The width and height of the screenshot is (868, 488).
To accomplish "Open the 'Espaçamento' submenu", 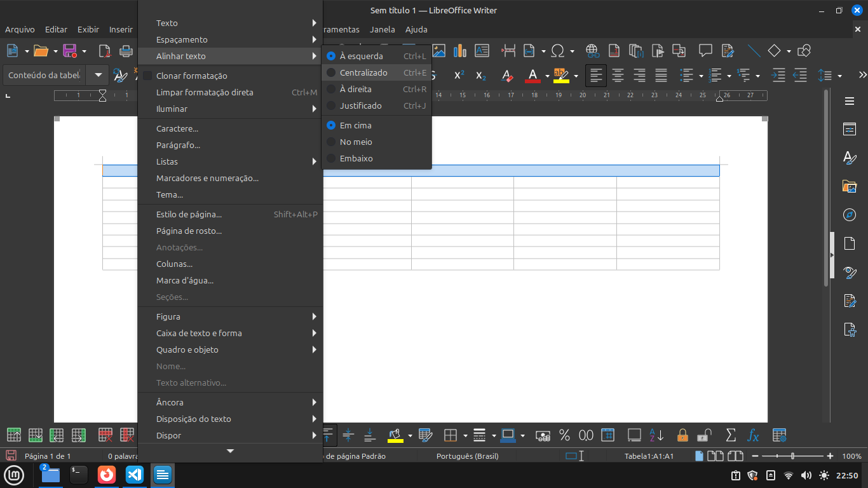I will click(x=230, y=39).
